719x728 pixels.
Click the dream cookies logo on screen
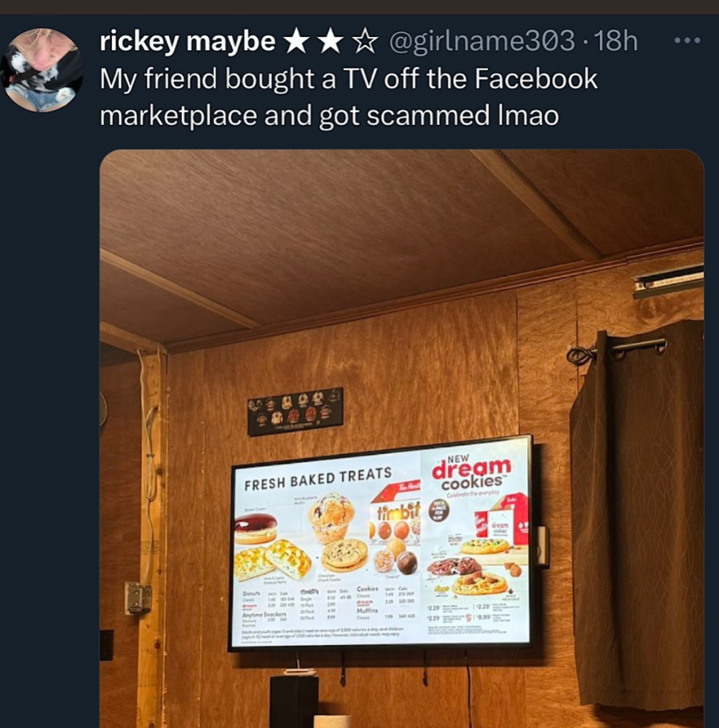[471, 473]
